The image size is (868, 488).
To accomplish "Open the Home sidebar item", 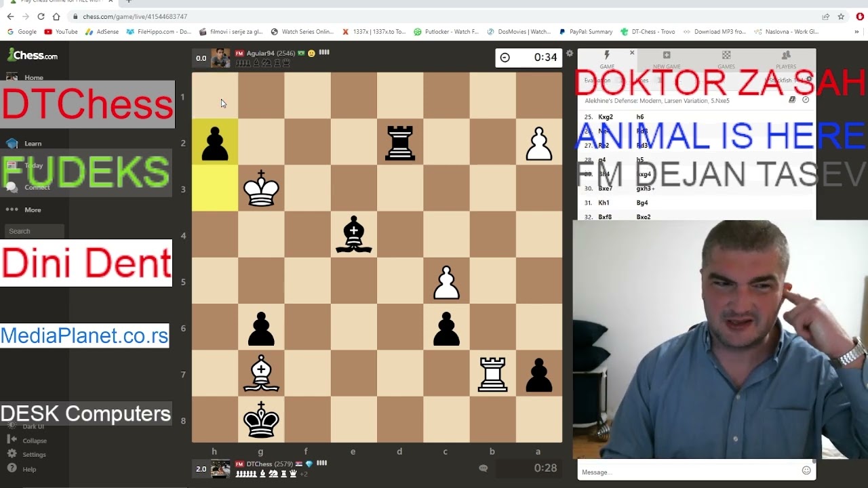I will (25, 77).
